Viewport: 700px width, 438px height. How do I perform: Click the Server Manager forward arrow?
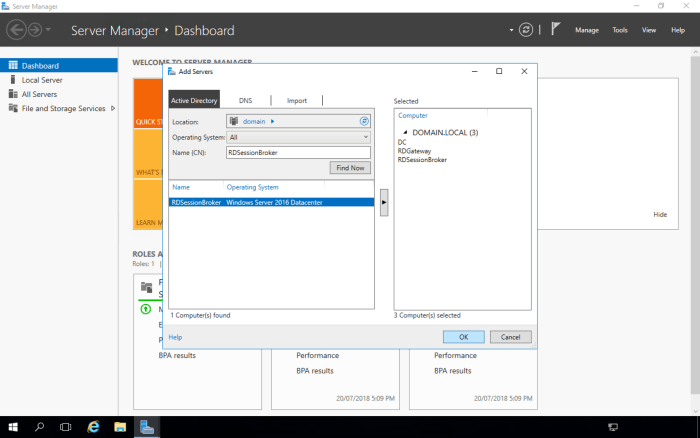coord(35,30)
